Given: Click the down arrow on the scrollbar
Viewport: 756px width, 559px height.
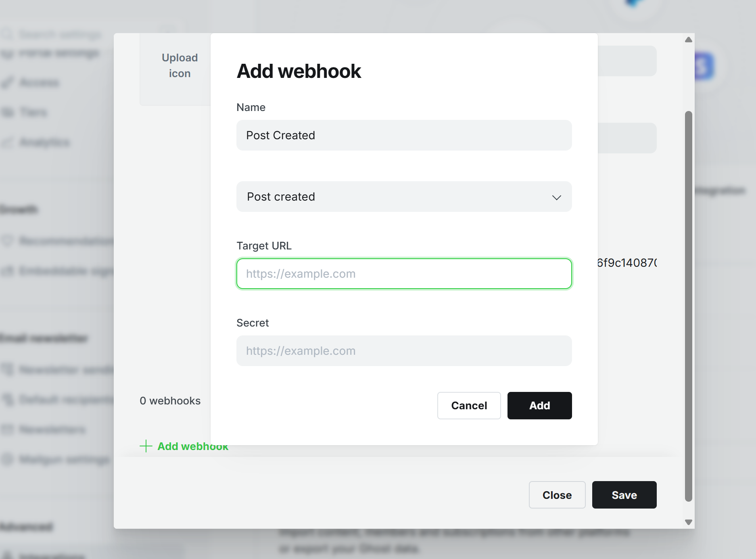Looking at the screenshot, I should tap(689, 521).
